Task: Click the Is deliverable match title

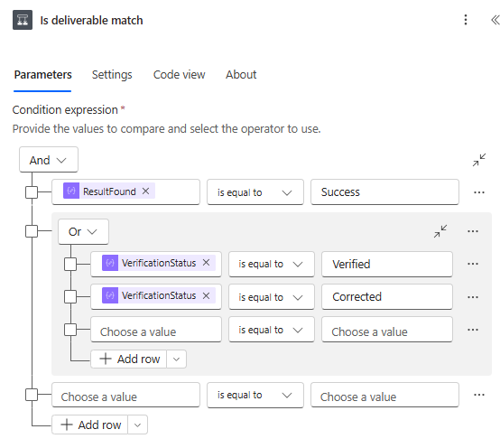Action: [x=91, y=20]
